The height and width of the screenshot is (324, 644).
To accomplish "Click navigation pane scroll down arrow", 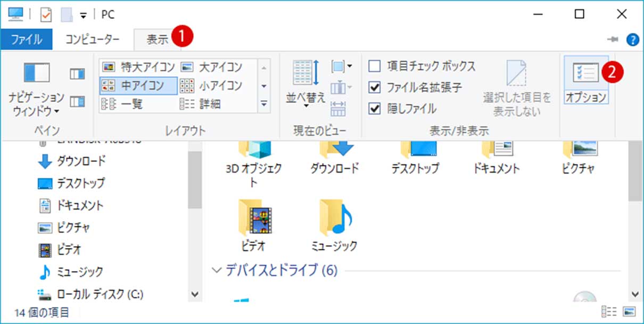I will tap(195, 294).
